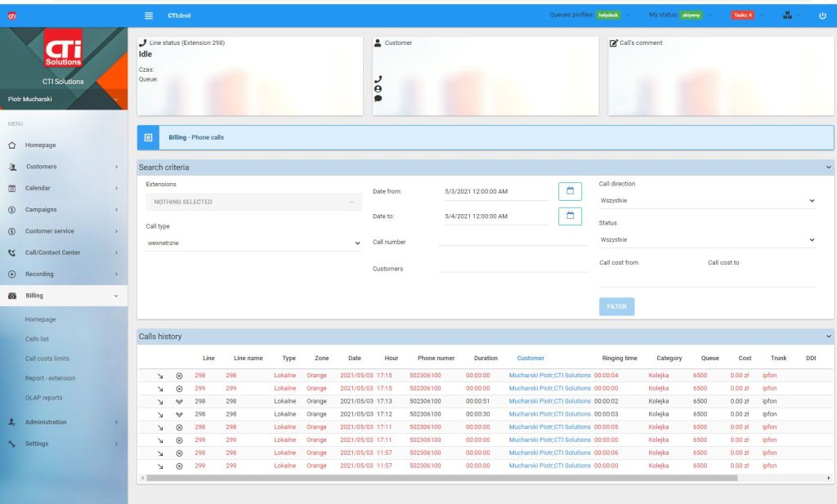This screenshot has height=504, width=837.
Task: Click answered-call icon on the 17:13 row
Action: [179, 401]
